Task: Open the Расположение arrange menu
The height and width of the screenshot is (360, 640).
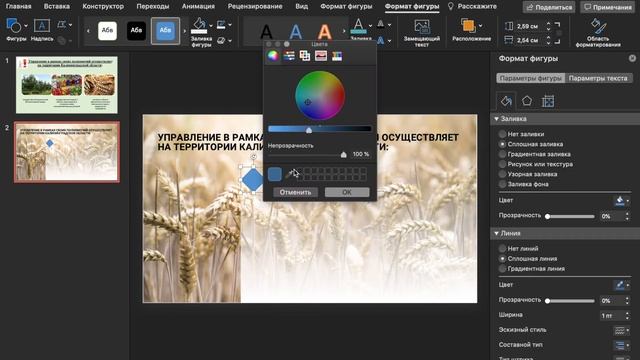Action: (x=471, y=31)
